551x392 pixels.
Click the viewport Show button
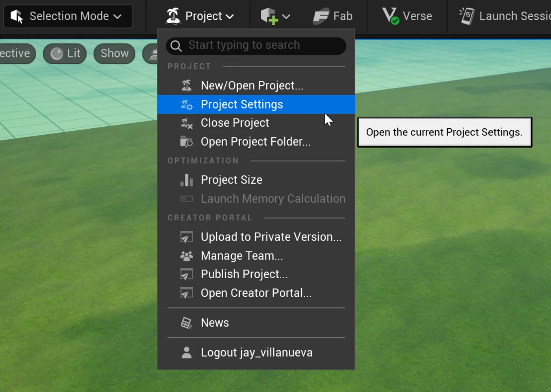tap(115, 54)
